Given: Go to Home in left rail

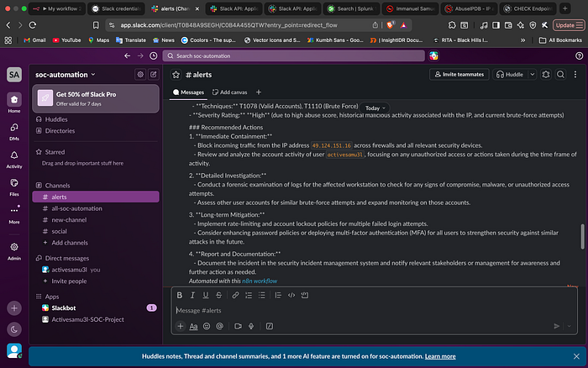Looking at the screenshot, I should tap(14, 103).
